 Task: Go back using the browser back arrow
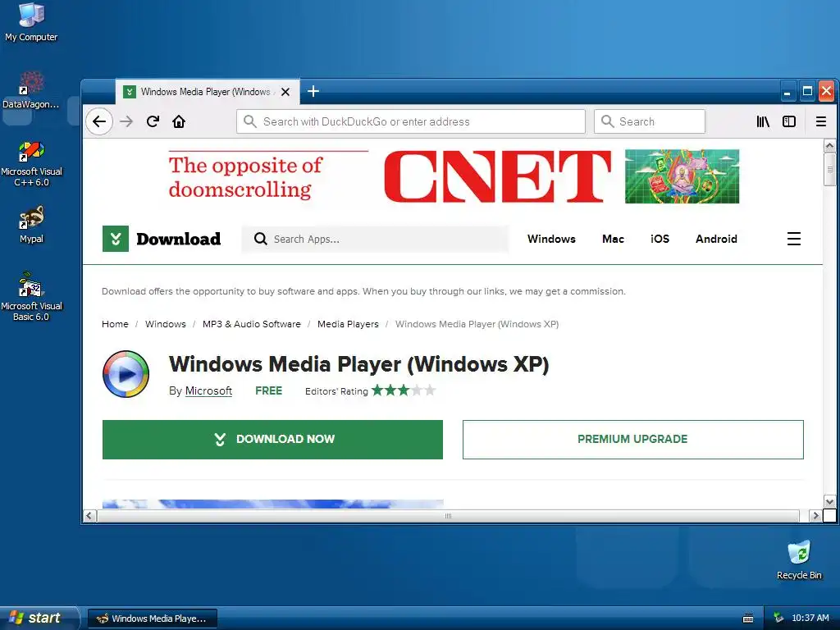click(99, 121)
